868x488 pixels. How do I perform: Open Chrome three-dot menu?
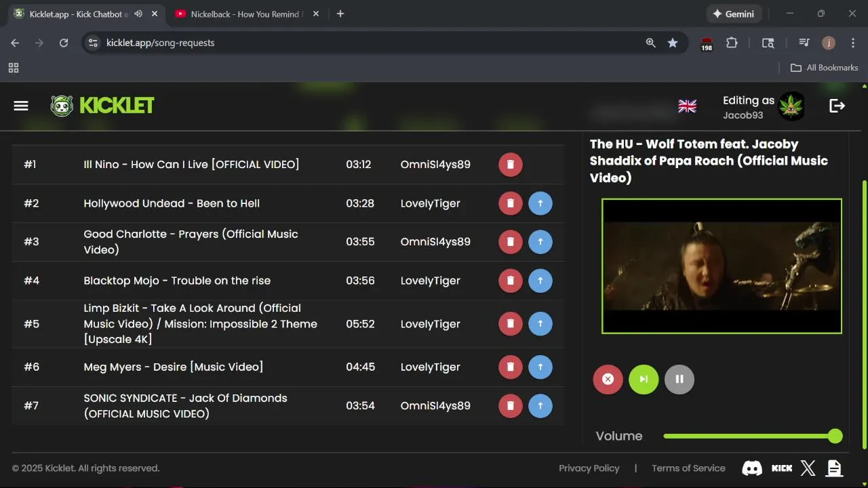point(852,43)
